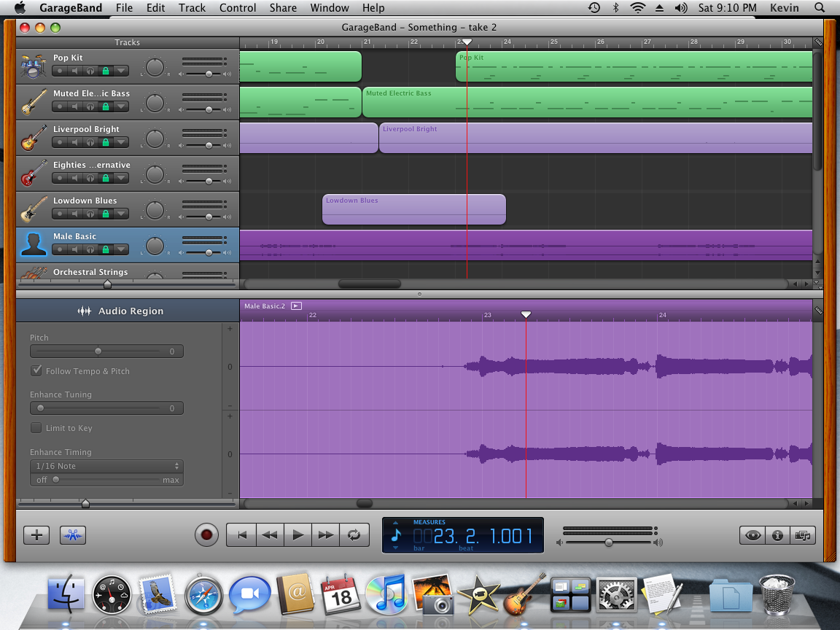840x630 pixels.
Task: Solo the Male Basic track with headphones button
Action: pyautogui.click(x=89, y=250)
